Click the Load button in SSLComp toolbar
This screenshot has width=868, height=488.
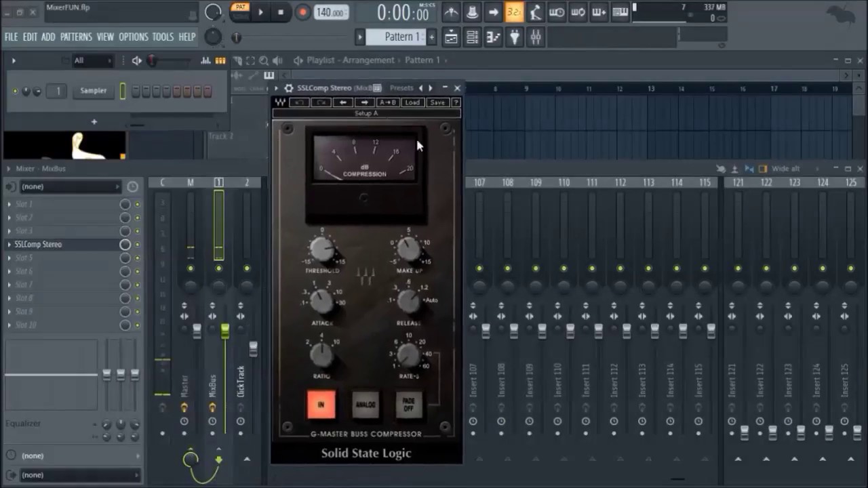click(x=412, y=102)
